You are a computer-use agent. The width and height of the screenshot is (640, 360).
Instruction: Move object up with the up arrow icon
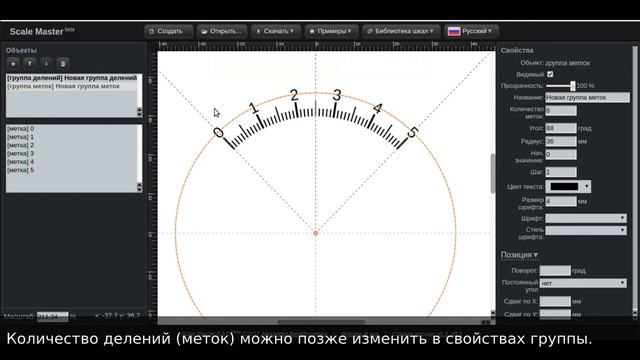(30, 64)
